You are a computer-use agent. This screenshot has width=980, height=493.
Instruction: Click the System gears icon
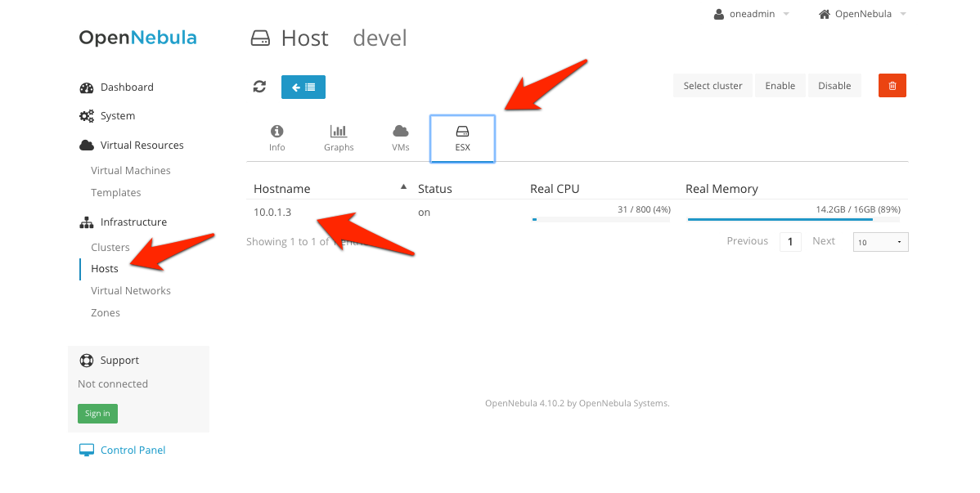click(86, 116)
